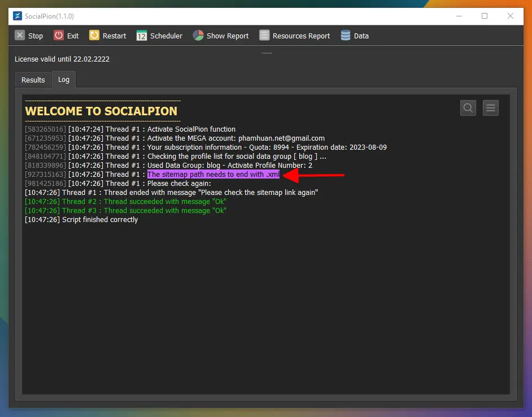Click the log ID [583265016]

[x=46, y=129]
